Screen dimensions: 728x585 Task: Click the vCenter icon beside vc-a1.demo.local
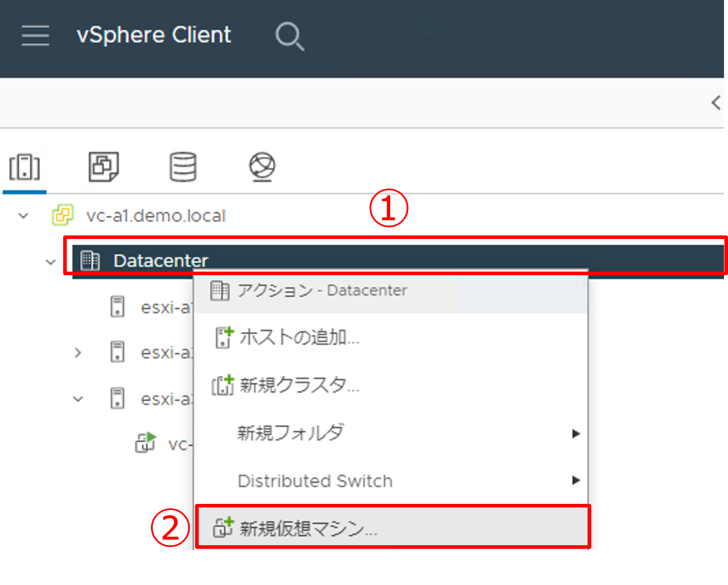[62, 215]
